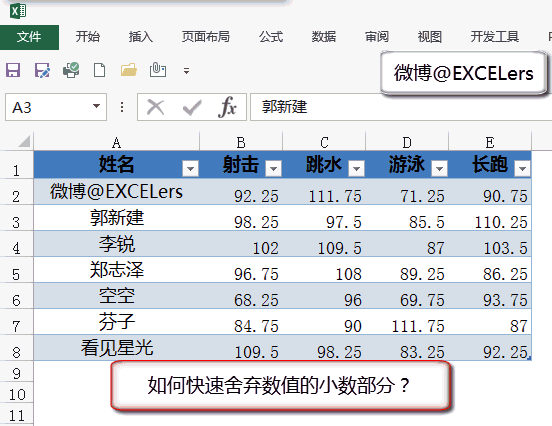The image size is (552, 426).
Task: Cancel formula entry with the X icon
Action: (x=155, y=107)
